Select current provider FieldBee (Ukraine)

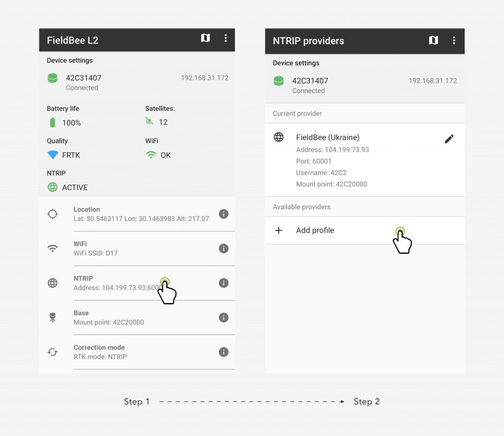[x=365, y=160]
